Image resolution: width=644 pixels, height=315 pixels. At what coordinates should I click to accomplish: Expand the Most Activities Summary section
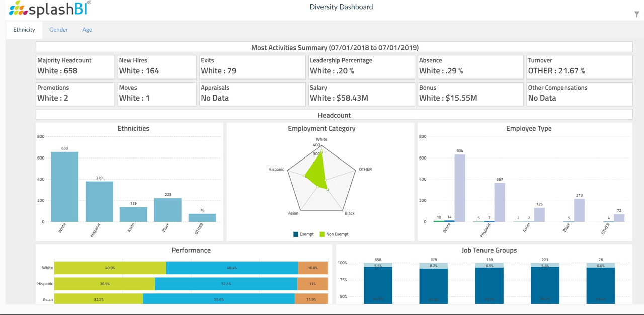(x=334, y=47)
